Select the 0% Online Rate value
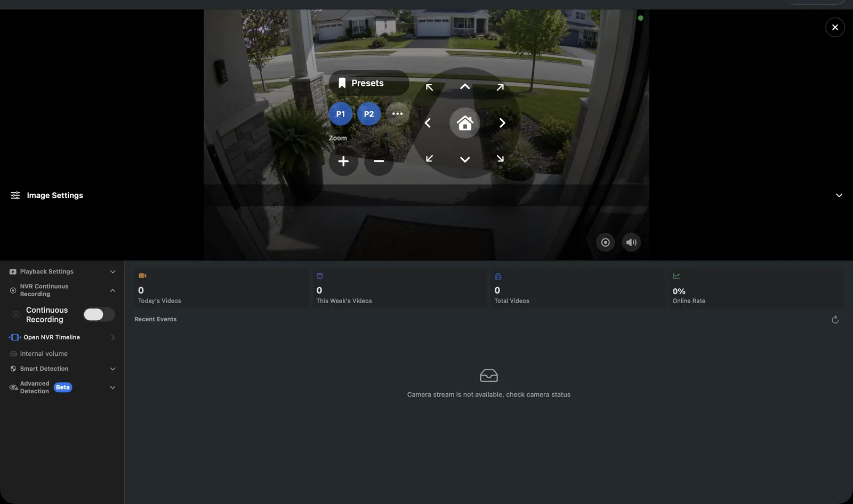Screen dimensions: 853x504 (x=679, y=291)
